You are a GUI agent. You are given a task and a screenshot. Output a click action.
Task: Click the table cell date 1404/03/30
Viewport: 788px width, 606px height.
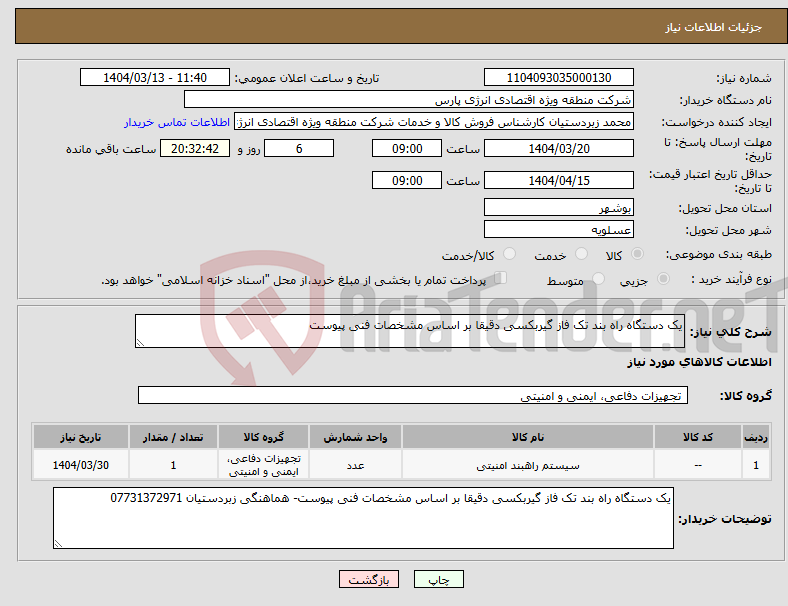click(x=81, y=465)
